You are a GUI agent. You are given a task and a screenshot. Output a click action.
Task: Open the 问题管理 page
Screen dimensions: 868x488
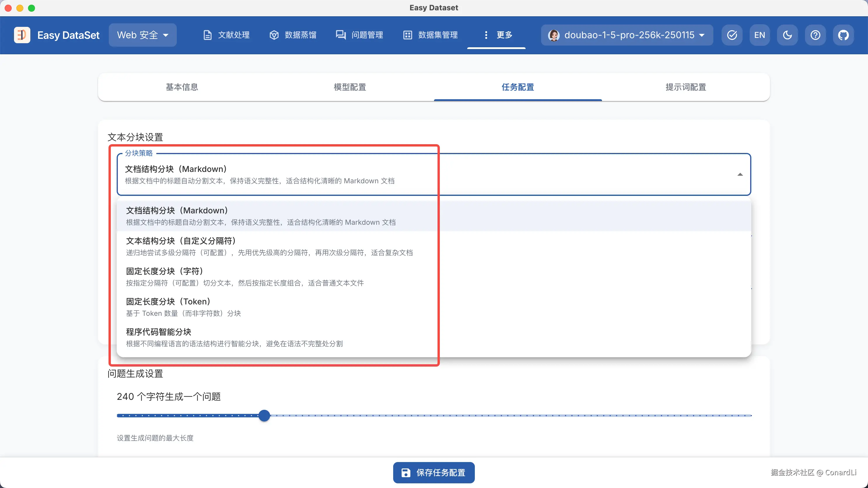point(360,35)
